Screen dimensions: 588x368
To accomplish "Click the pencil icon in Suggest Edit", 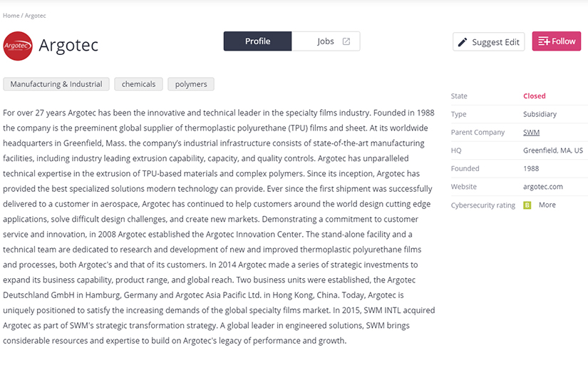I will point(463,42).
